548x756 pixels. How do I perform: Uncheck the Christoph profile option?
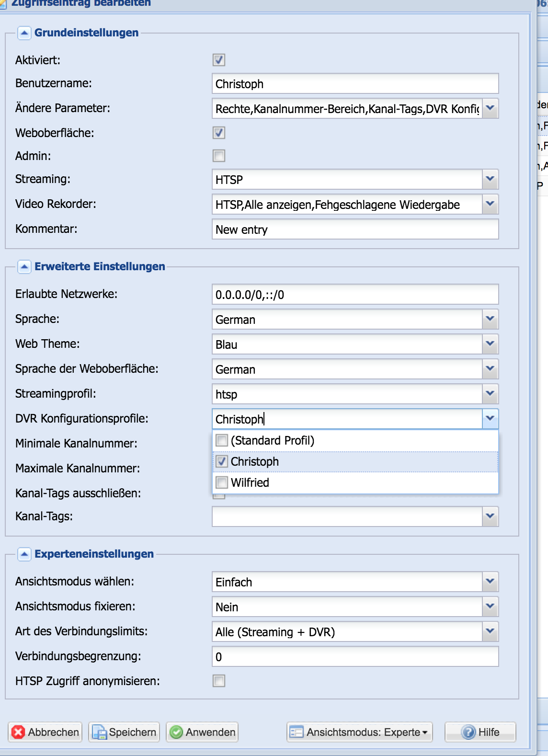pos(222,461)
